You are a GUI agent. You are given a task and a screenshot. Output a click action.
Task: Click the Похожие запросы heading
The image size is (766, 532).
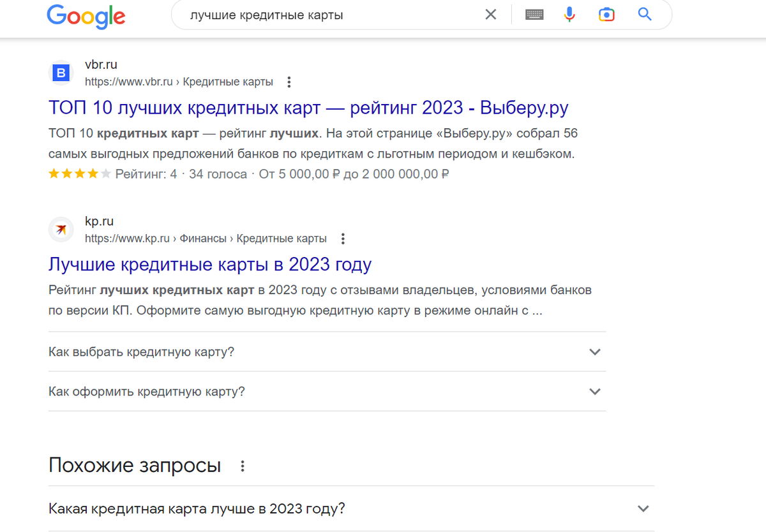[135, 466]
